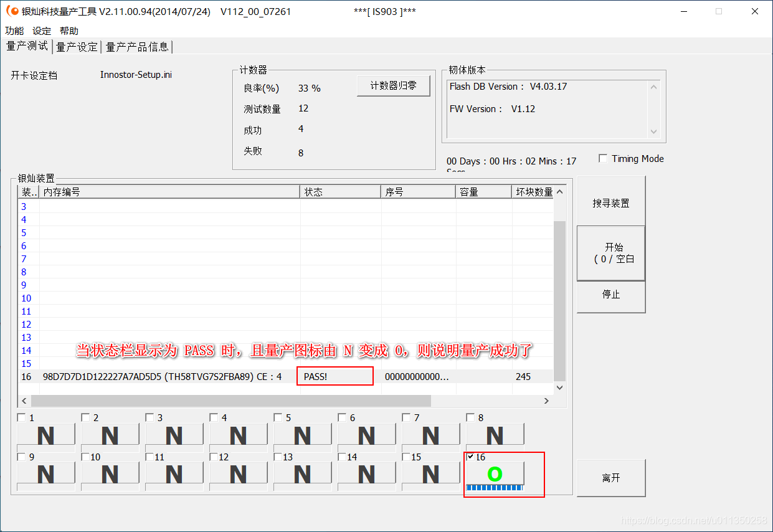Click the 停止 stop button

click(x=611, y=295)
